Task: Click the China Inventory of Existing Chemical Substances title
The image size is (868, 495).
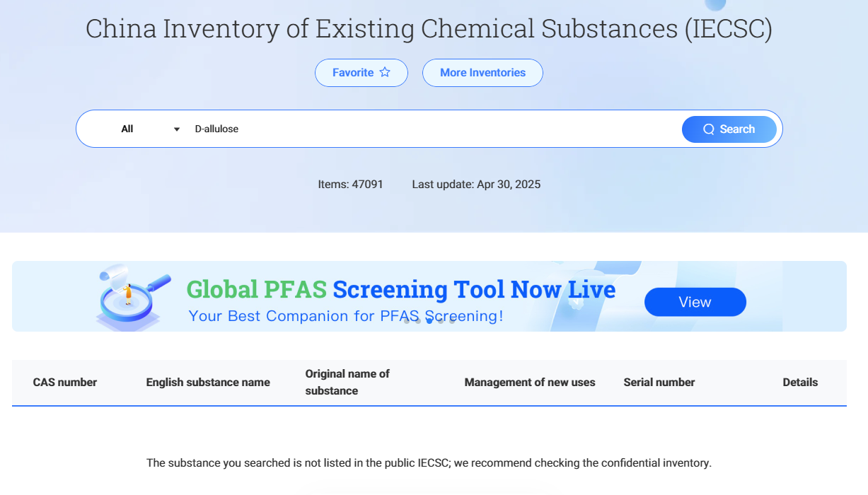Action: (x=429, y=29)
